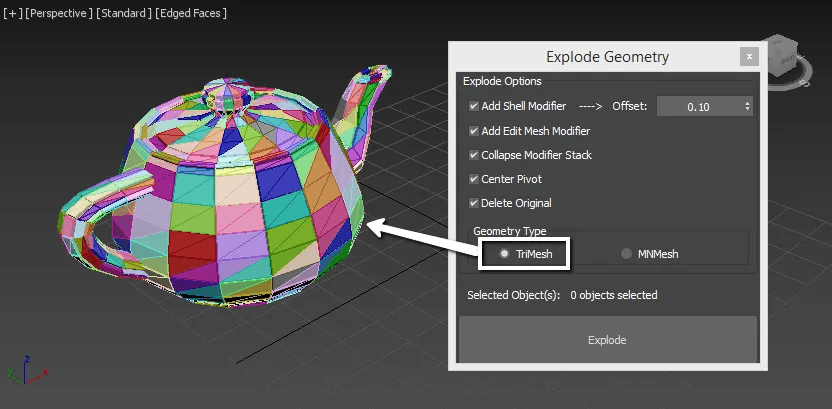The width and height of the screenshot is (832, 409).
Task: Toggle Collapse Modifier Stack option
Action: 474,155
